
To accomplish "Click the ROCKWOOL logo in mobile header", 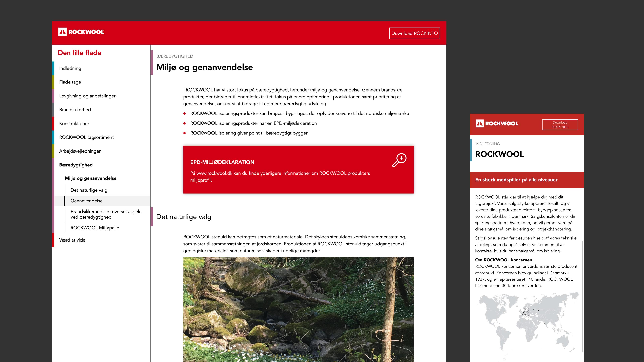I will [x=497, y=123].
